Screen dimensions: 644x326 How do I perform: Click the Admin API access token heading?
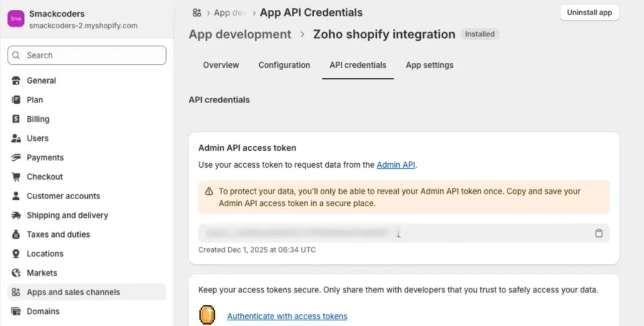pos(247,148)
